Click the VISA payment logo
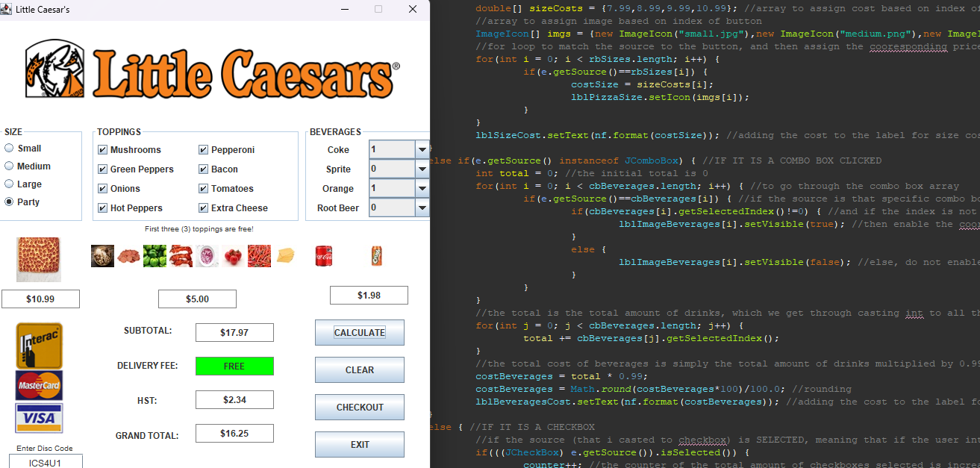 [x=39, y=418]
